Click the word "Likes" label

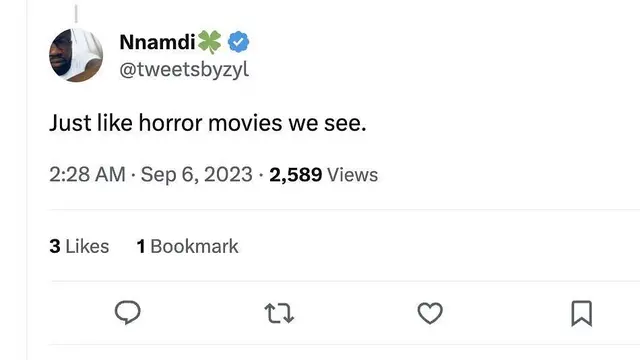[x=87, y=246]
